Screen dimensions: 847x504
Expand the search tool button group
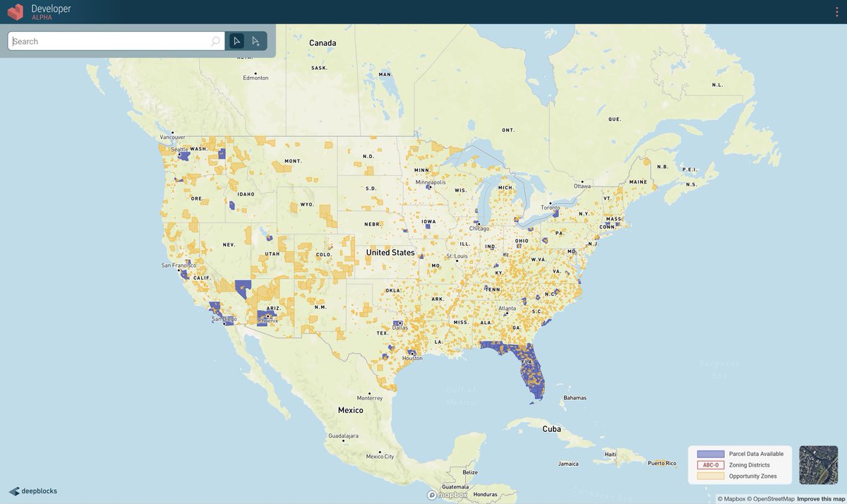246,41
